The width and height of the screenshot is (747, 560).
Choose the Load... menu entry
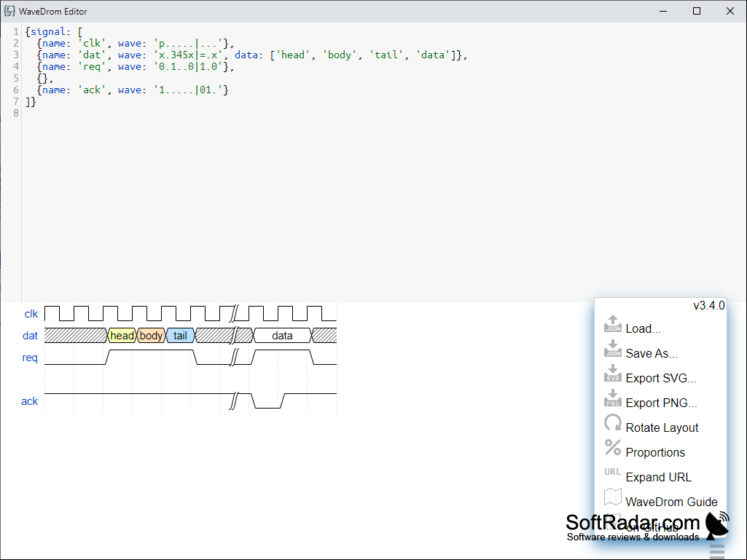(643, 329)
